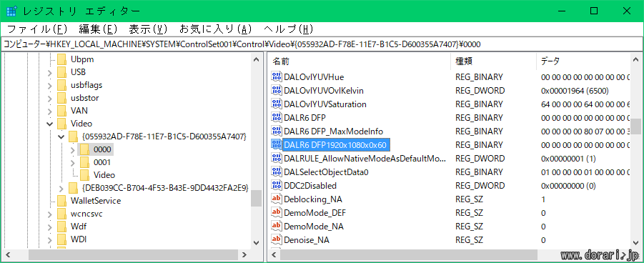
Task: Click the VAN folder icon
Action: point(61,111)
